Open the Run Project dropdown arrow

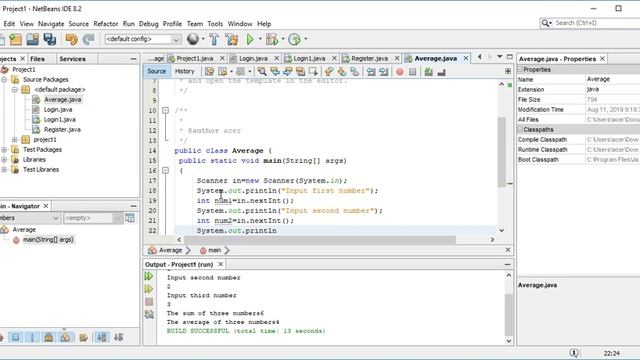coord(260,39)
